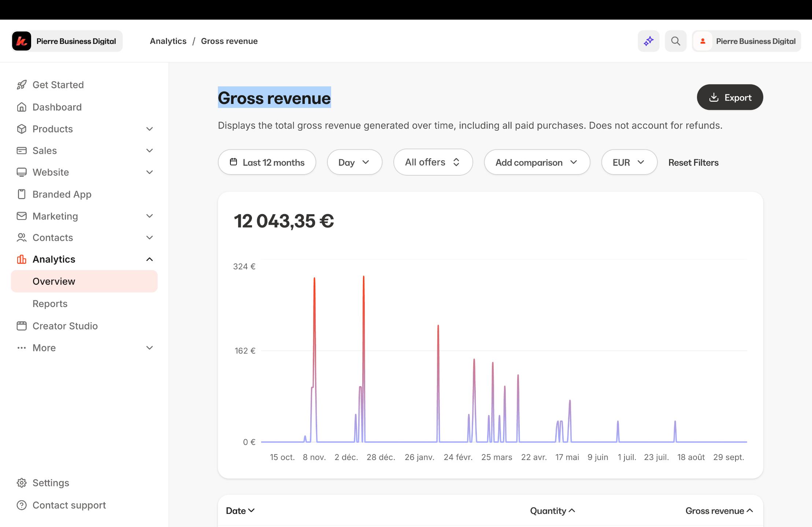Click the Branded App phone icon
The image size is (812, 527).
tap(22, 194)
